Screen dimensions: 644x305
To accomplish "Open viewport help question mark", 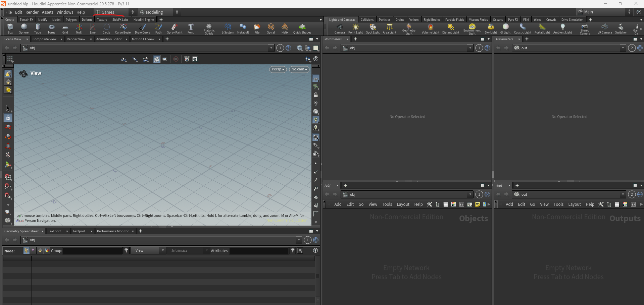I will click(316, 59).
